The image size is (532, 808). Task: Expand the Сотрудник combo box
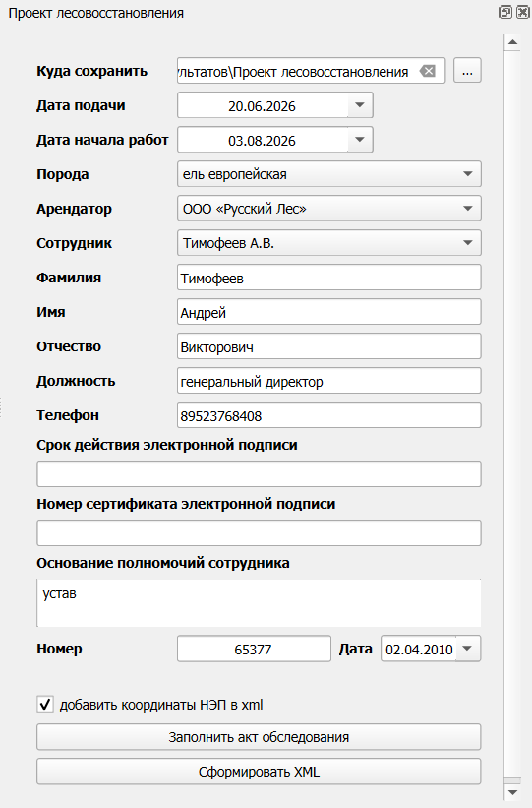[x=329, y=243]
